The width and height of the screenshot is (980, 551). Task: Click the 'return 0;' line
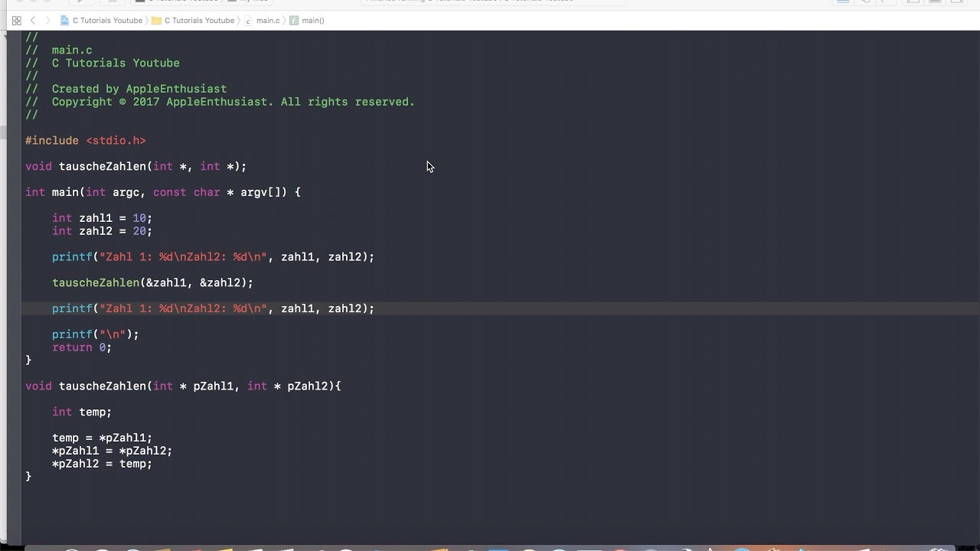[x=82, y=347]
